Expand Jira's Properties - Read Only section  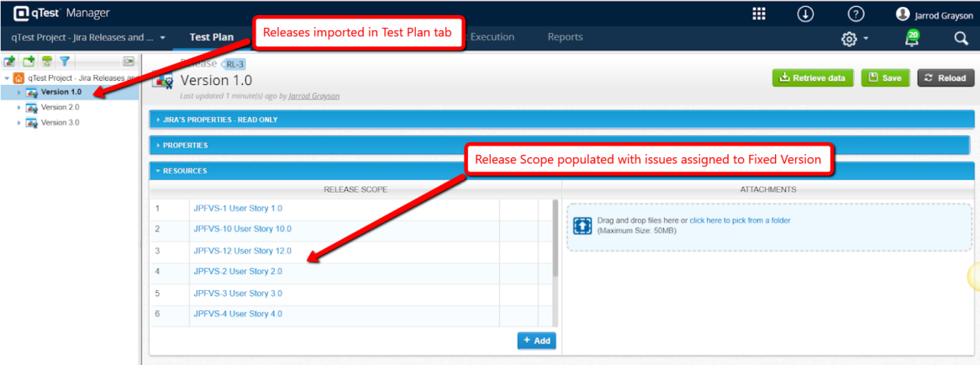tap(561, 119)
